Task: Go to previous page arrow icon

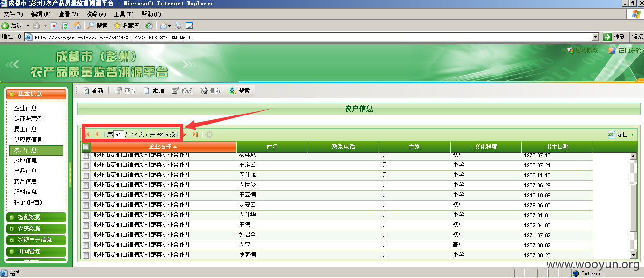Action: pos(97,134)
